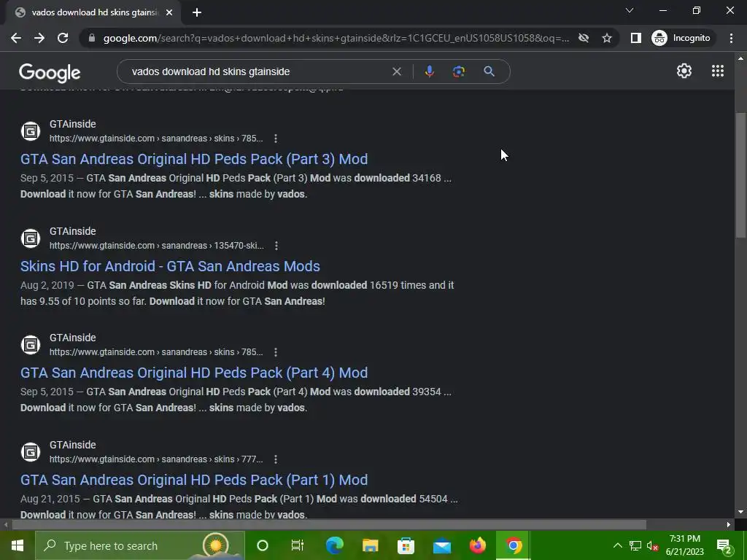Viewport: 747px width, 560px height.
Task: Click GTAinside favicon above Part 3 result
Action: pyautogui.click(x=31, y=131)
